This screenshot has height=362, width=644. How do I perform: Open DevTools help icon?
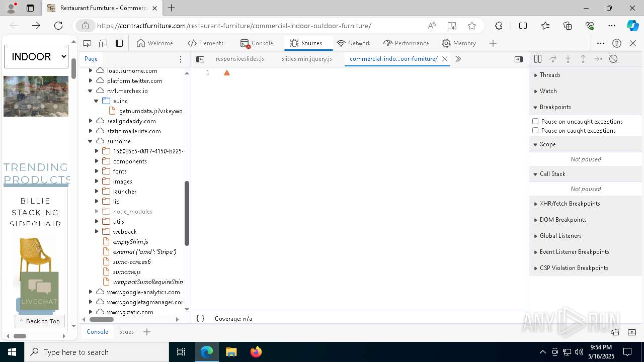[x=617, y=43]
